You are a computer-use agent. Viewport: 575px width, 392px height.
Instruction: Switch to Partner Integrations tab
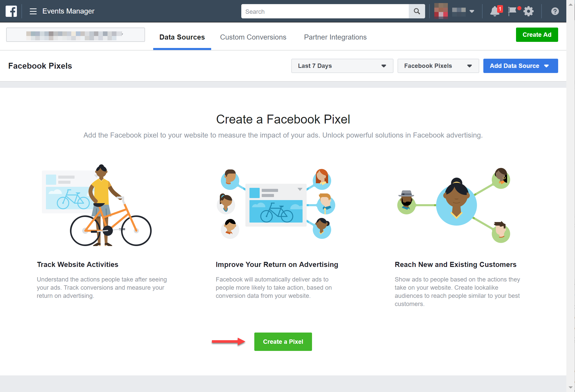tap(335, 37)
